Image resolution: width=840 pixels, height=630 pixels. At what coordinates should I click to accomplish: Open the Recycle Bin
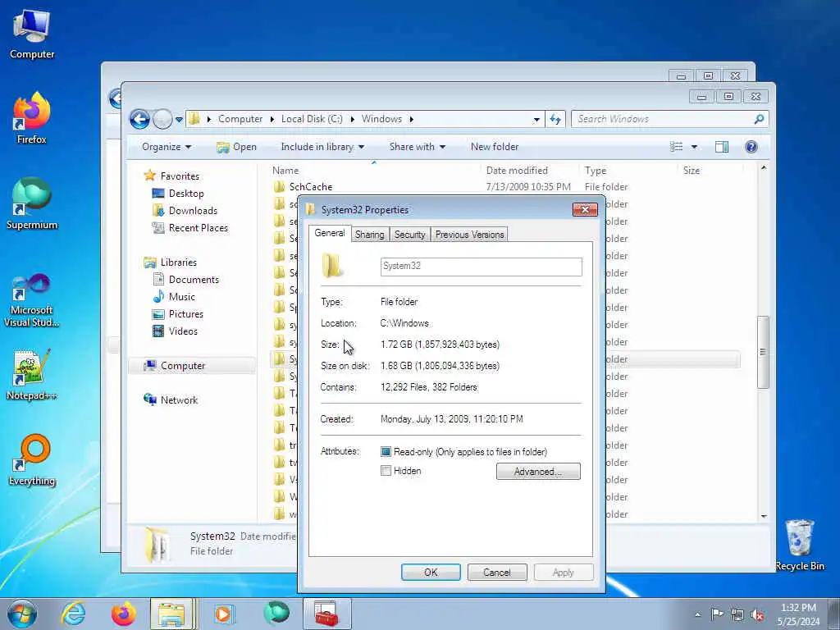click(800, 545)
